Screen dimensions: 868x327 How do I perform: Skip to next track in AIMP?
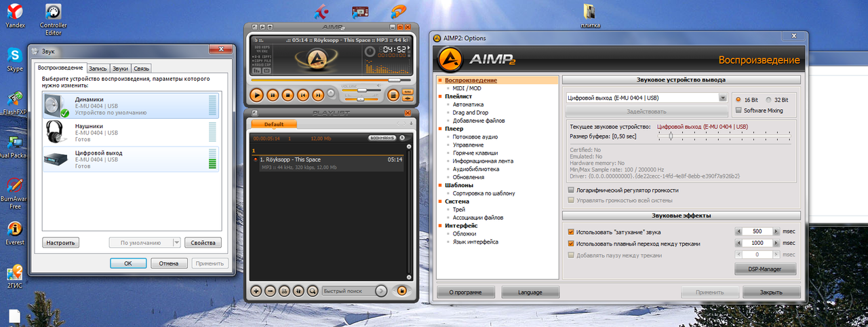[x=318, y=95]
